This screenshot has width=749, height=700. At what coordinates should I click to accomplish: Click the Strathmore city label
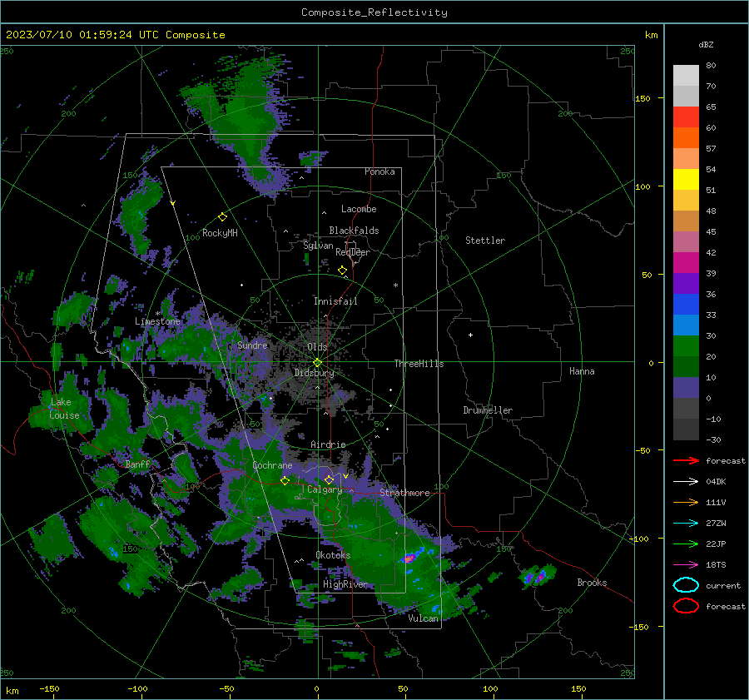point(404,493)
